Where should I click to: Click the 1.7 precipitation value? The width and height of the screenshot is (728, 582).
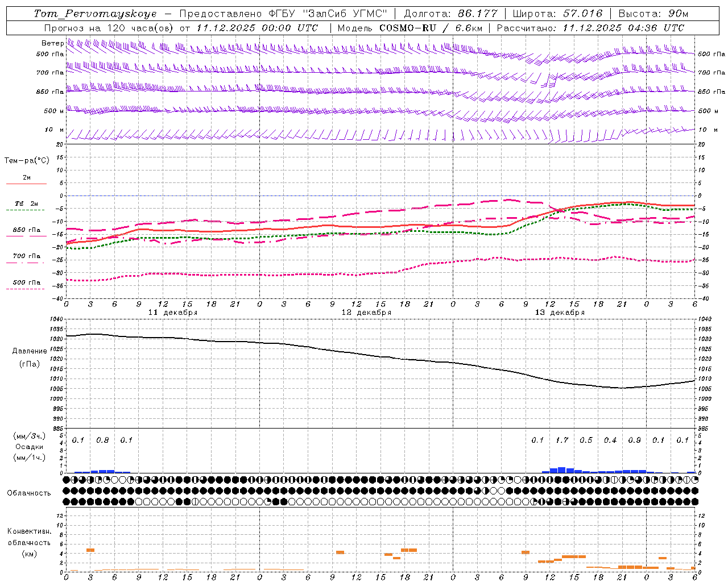[x=562, y=440]
